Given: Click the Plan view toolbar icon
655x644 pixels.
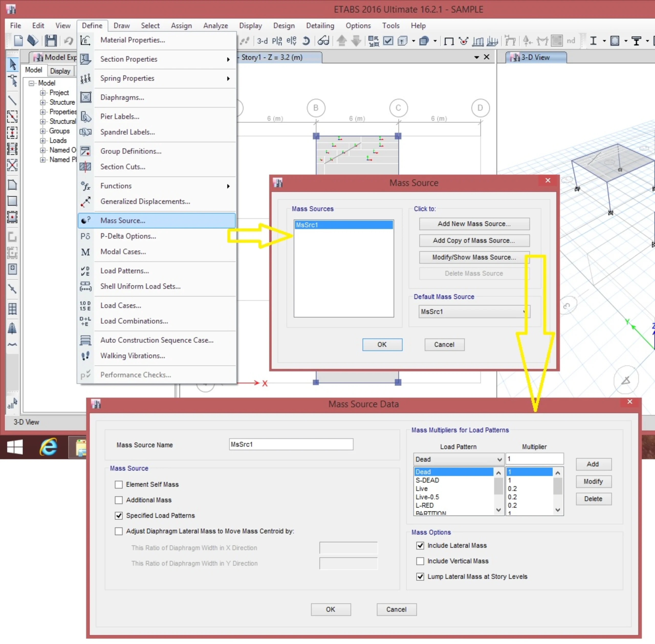Looking at the screenshot, I should 277,41.
